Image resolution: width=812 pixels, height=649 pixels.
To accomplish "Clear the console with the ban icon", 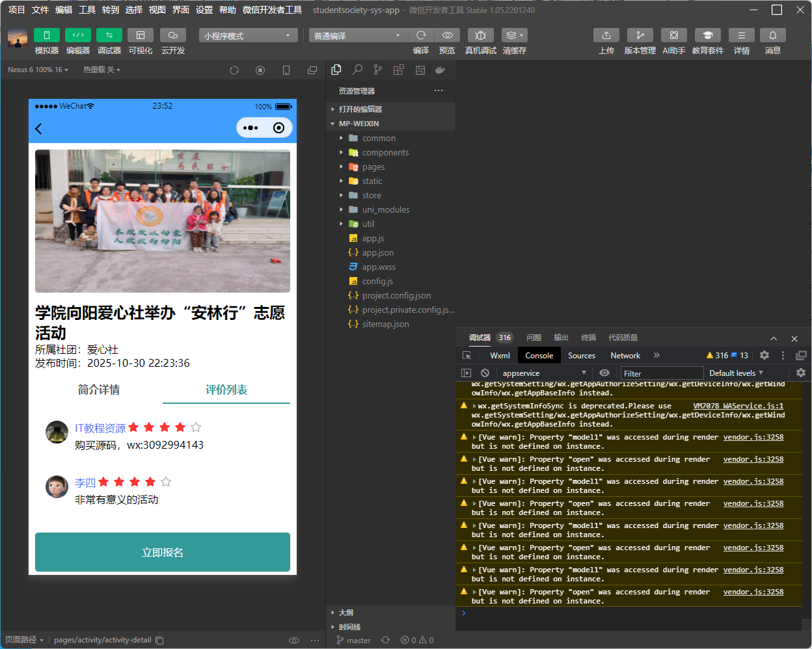I will (485, 373).
